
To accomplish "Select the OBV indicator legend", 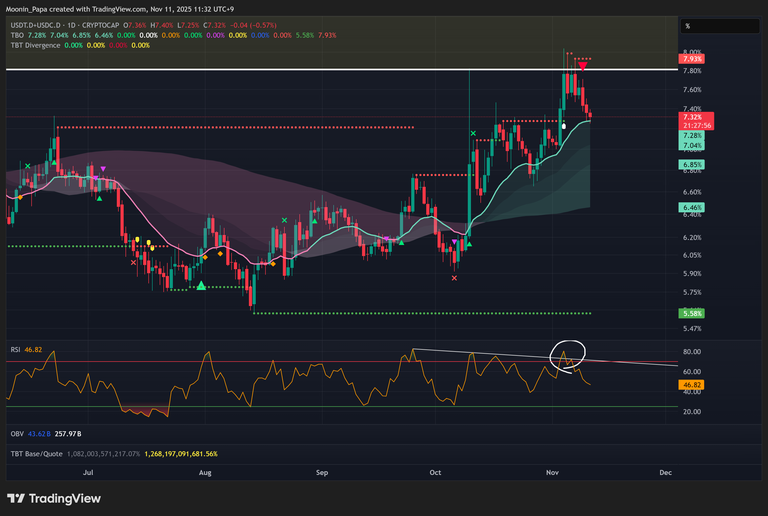I will (x=17, y=434).
